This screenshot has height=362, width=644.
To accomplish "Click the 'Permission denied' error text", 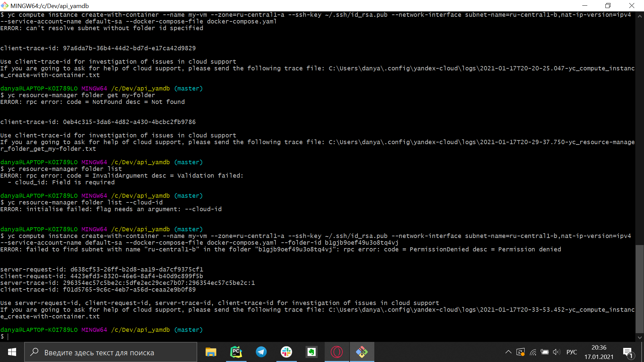I will coord(530,249).
